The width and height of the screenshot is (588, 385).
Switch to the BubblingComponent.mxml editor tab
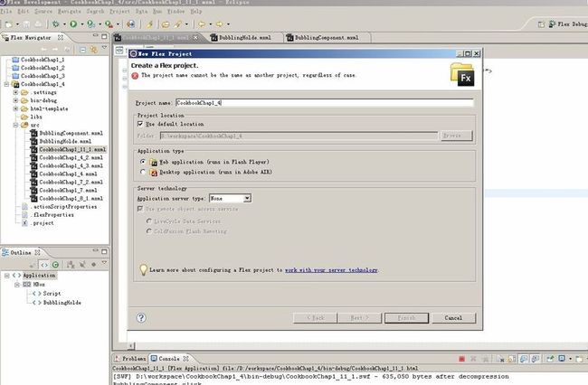(x=327, y=37)
